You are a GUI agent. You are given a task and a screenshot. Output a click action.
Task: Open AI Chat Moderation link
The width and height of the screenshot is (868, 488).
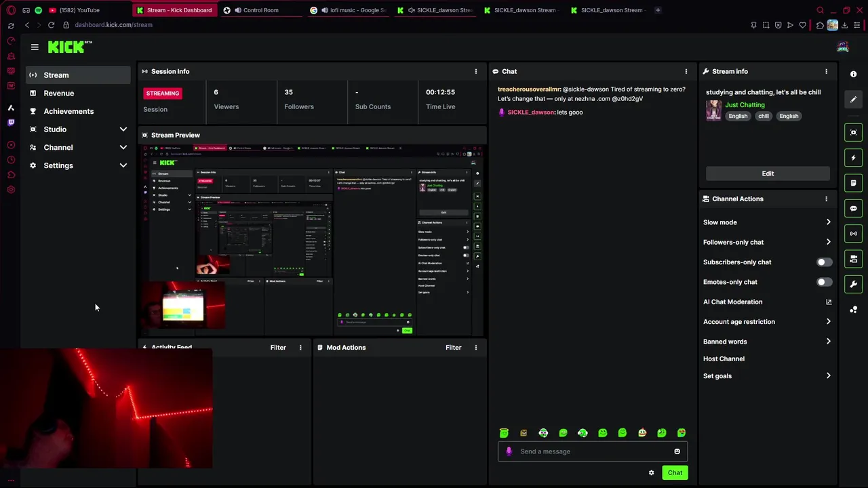[768, 302]
